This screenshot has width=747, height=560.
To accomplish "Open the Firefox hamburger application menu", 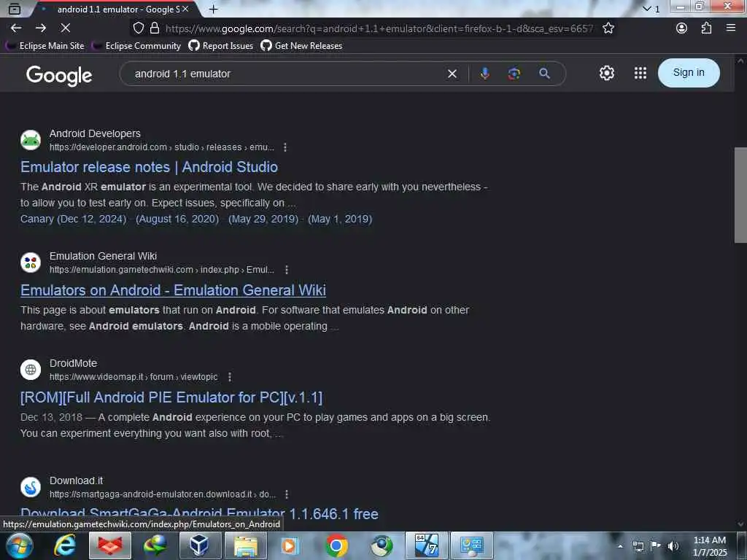I will [x=731, y=28].
